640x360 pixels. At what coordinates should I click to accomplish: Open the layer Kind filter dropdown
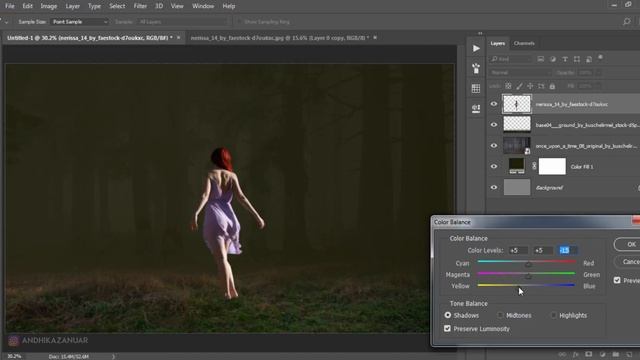click(x=511, y=59)
